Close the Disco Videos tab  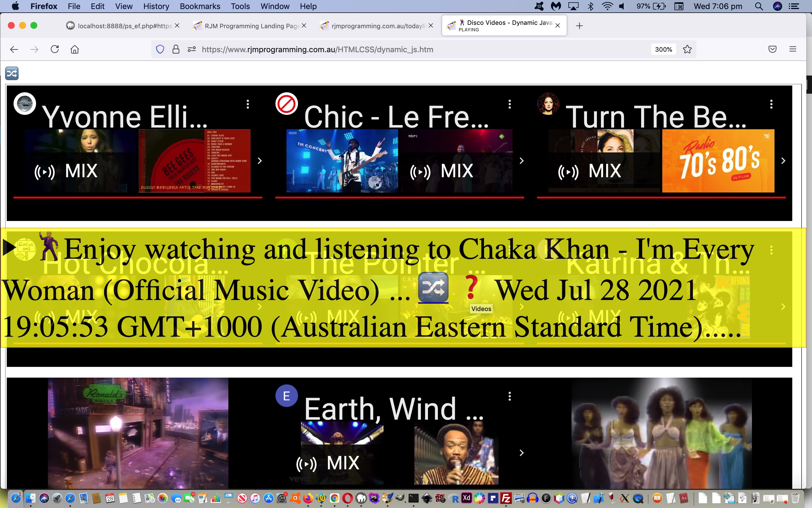click(x=558, y=25)
